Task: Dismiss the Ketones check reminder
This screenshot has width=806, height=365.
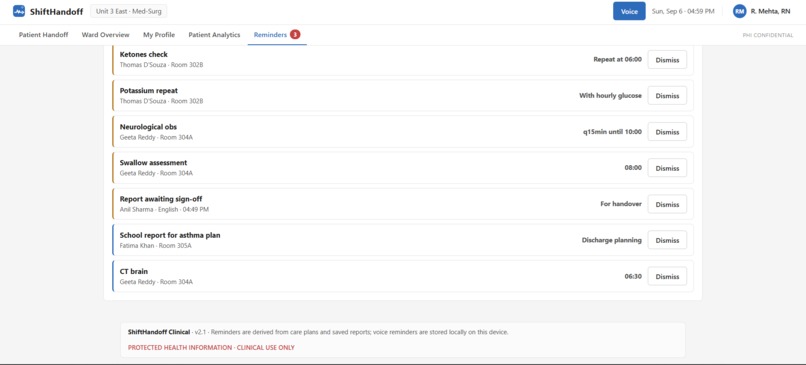Action: 667,60
